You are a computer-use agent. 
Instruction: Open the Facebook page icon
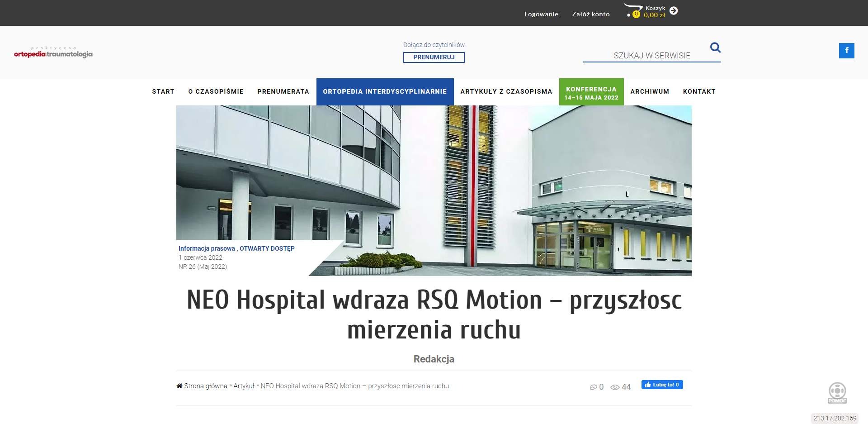click(x=847, y=51)
